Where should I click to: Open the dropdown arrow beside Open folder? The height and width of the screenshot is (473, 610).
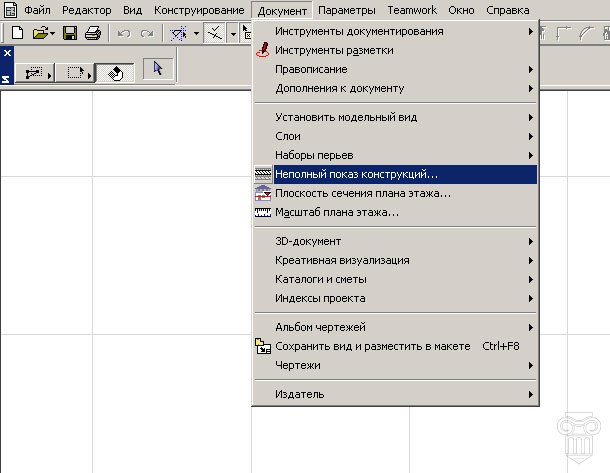[x=52, y=33]
